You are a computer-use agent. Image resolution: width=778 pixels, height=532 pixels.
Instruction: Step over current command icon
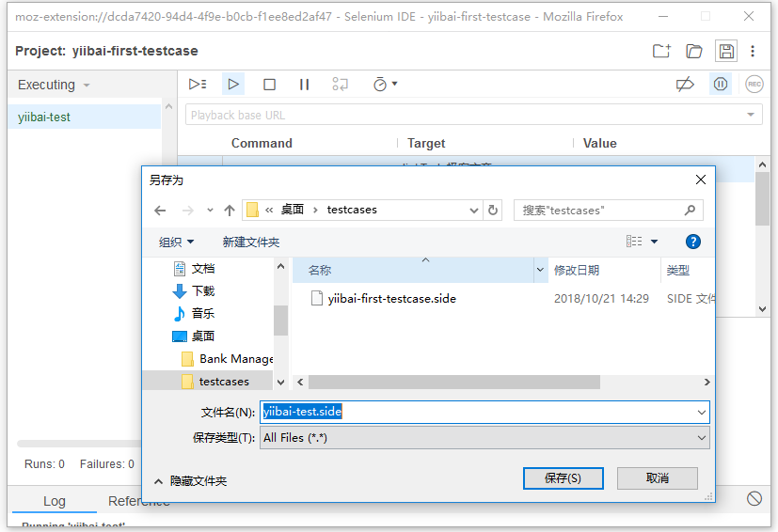pos(340,85)
